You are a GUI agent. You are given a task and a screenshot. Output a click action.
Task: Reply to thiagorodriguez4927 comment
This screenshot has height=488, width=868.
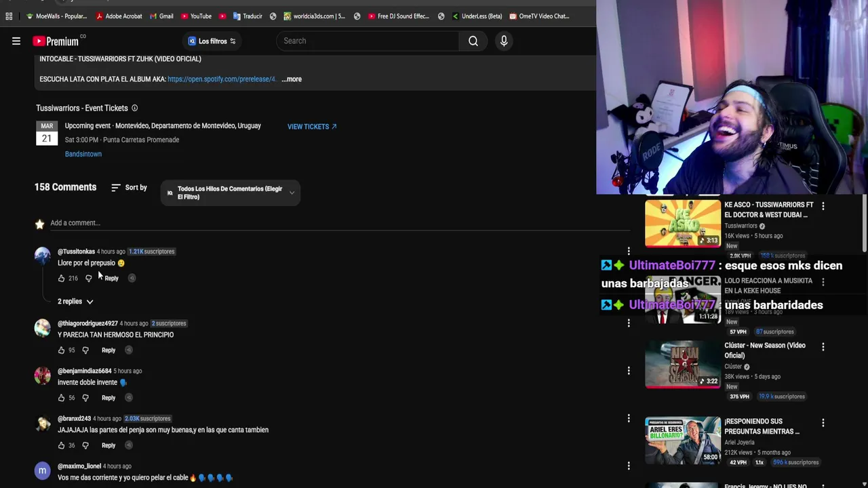click(108, 350)
